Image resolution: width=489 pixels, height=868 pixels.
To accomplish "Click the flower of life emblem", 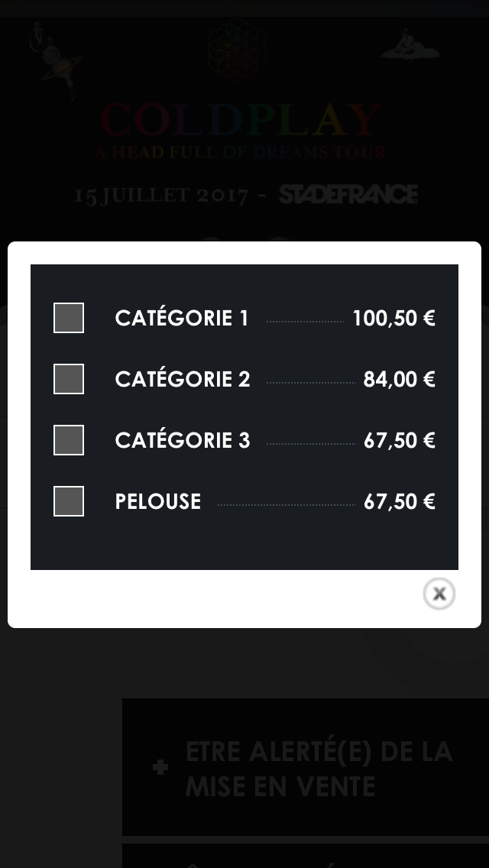I will tap(238, 50).
